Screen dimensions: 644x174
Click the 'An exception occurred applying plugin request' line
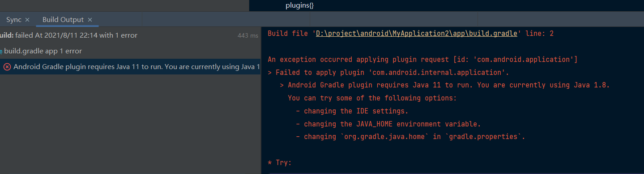(x=422, y=59)
